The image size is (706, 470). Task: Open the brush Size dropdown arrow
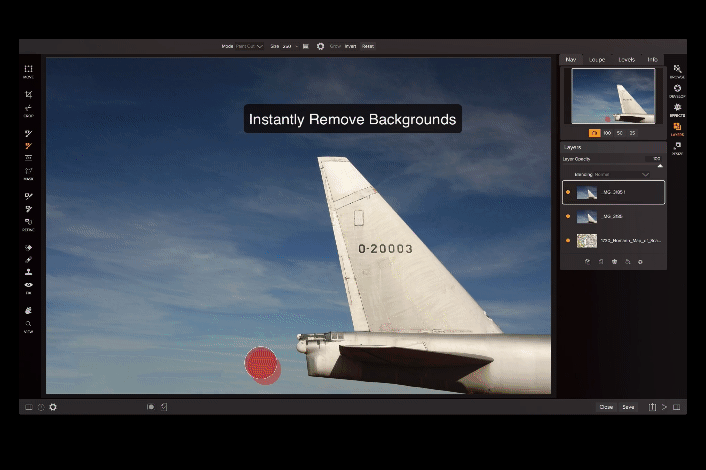coord(296,46)
